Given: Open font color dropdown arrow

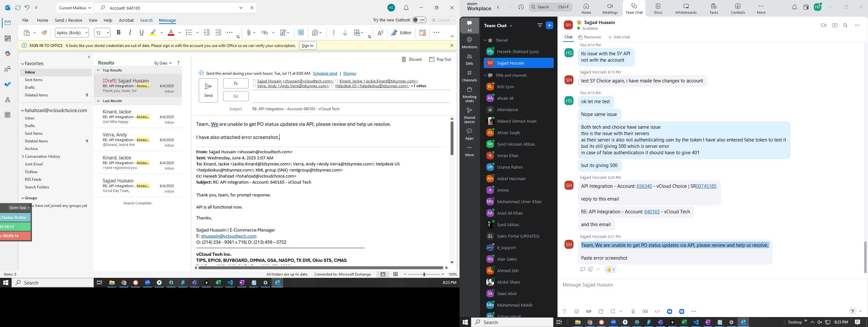Looking at the screenshot, I should click(x=179, y=32).
